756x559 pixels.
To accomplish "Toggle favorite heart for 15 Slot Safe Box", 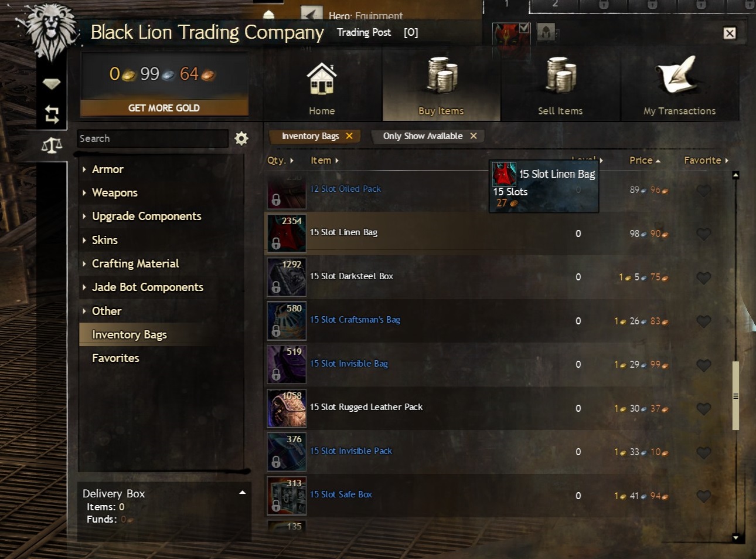I will pyautogui.click(x=703, y=496).
